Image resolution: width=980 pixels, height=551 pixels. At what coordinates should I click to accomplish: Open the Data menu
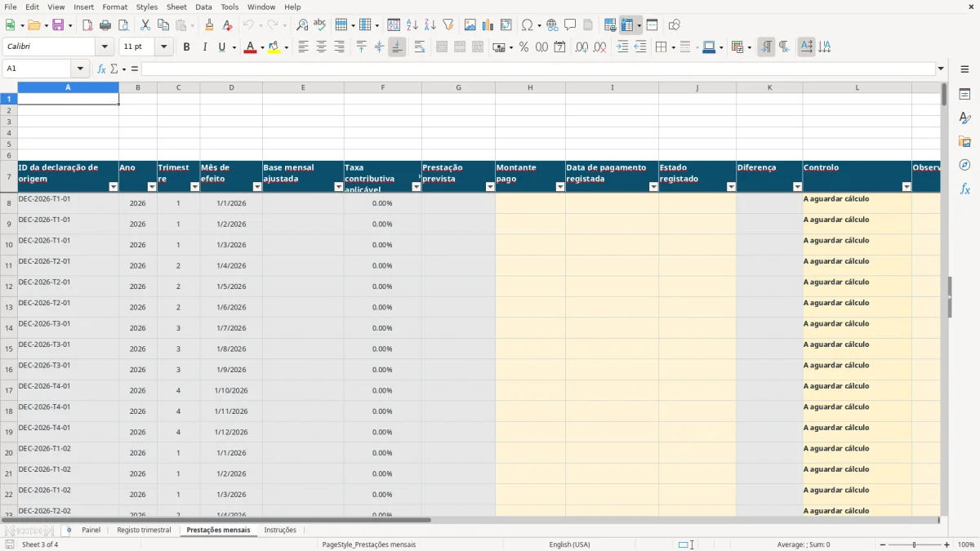coord(203,7)
